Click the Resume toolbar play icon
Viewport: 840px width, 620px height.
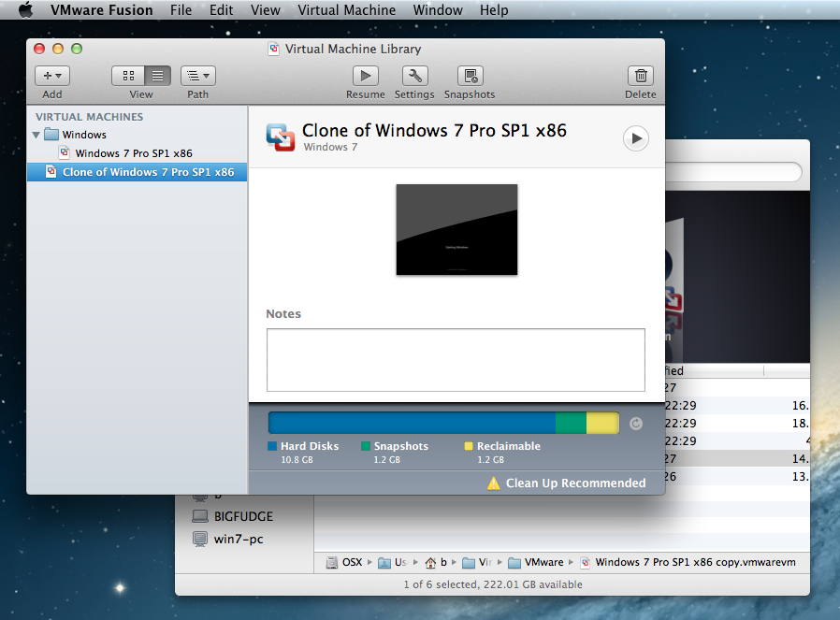[x=365, y=76]
